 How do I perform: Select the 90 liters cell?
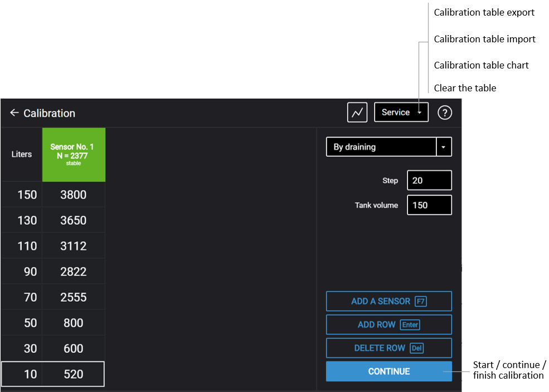pyautogui.click(x=22, y=271)
